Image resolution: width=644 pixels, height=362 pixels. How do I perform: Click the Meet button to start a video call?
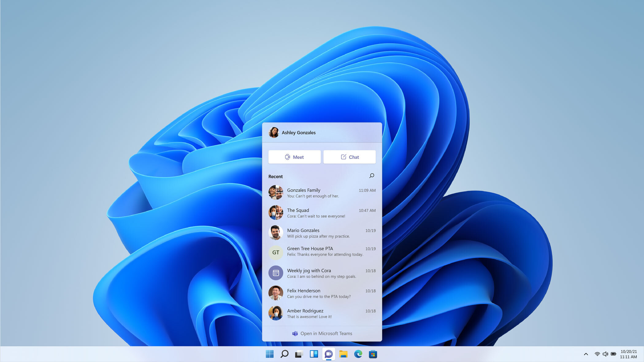tap(295, 156)
